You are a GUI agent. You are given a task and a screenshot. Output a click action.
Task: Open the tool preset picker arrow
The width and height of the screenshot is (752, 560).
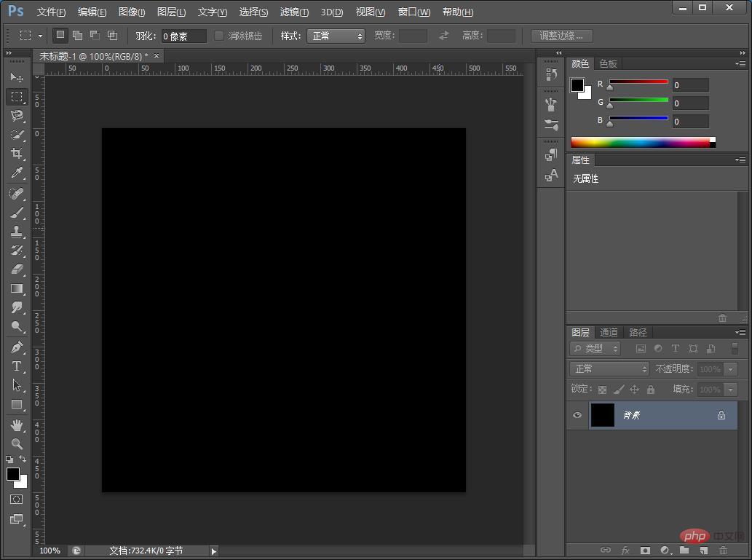click(x=40, y=36)
